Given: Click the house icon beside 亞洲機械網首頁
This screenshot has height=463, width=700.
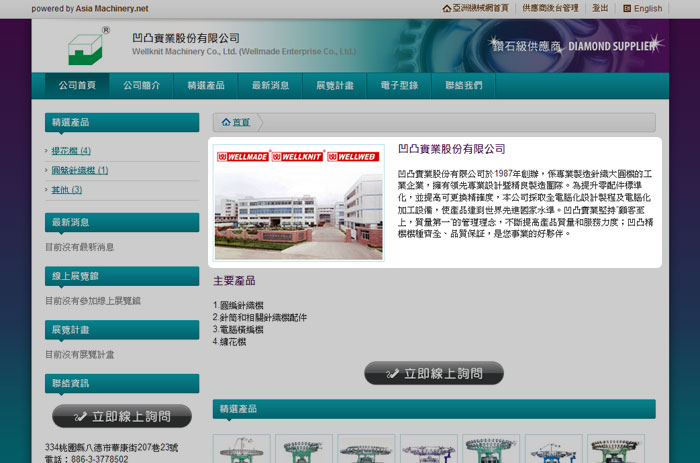Looking at the screenshot, I should (x=446, y=8).
